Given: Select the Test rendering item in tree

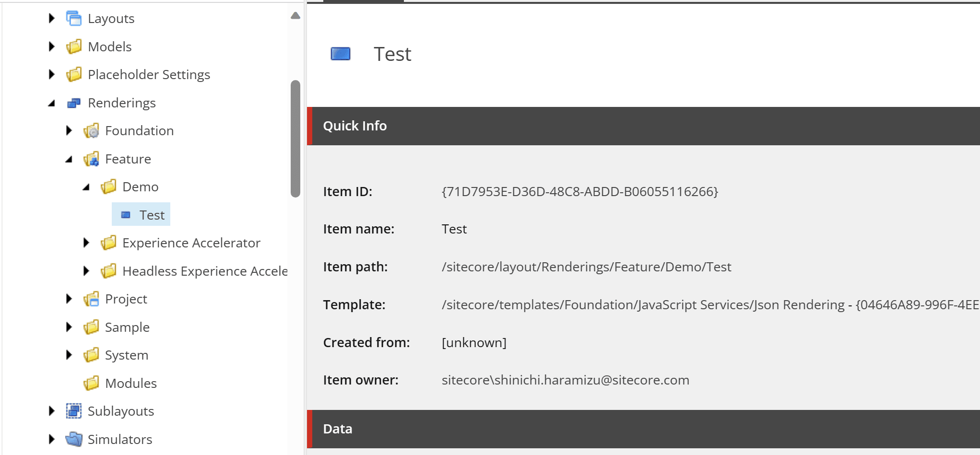Looking at the screenshot, I should (152, 215).
